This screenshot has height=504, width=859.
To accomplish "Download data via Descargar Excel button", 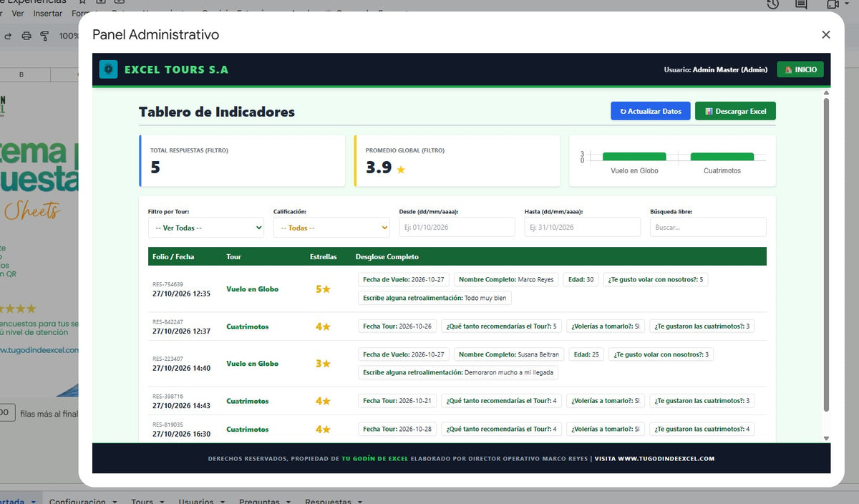I will [735, 111].
